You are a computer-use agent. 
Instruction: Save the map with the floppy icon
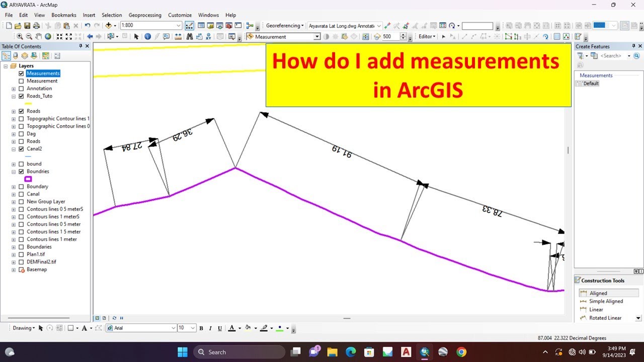[x=27, y=26]
